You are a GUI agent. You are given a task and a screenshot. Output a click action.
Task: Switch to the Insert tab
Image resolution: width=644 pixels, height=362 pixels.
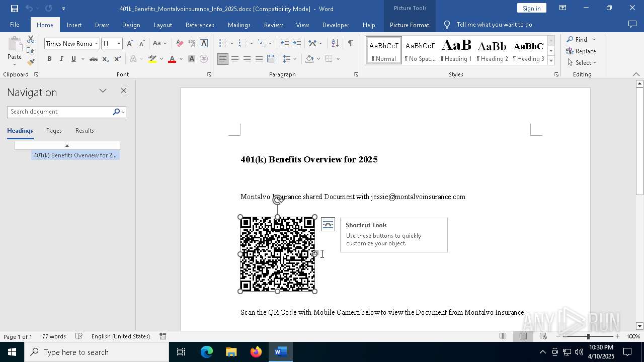[74, 25]
